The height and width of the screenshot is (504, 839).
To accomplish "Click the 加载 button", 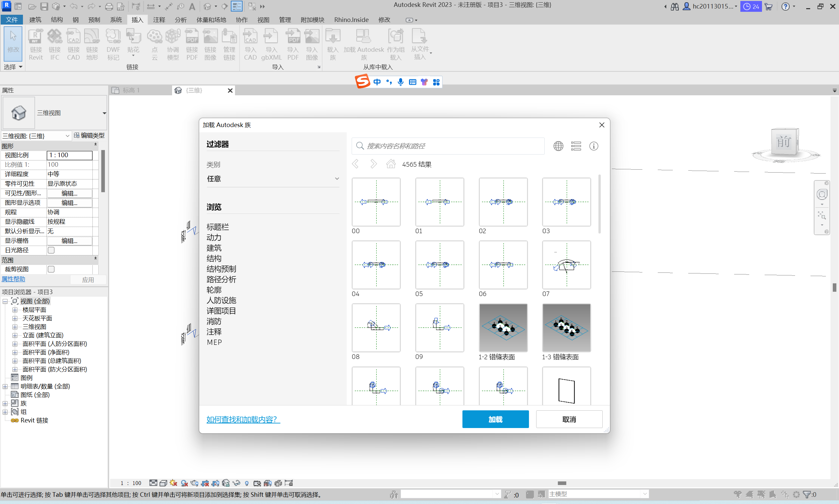I will point(495,419).
